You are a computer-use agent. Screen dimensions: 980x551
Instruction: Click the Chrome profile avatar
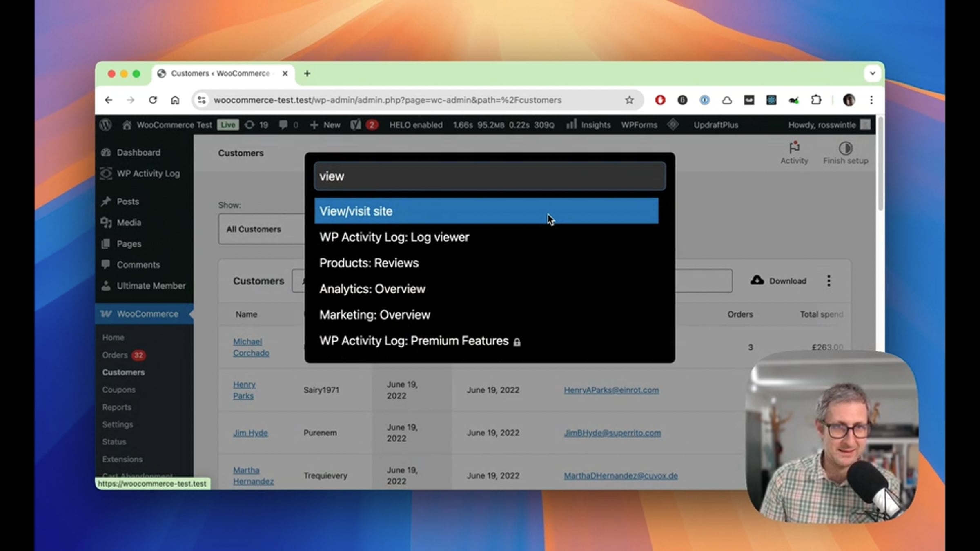point(849,100)
